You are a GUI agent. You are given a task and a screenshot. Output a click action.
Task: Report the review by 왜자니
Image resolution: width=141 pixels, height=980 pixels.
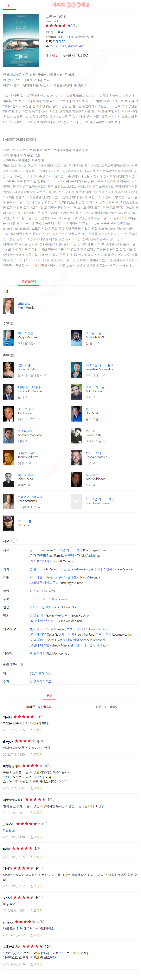pos(36,730)
